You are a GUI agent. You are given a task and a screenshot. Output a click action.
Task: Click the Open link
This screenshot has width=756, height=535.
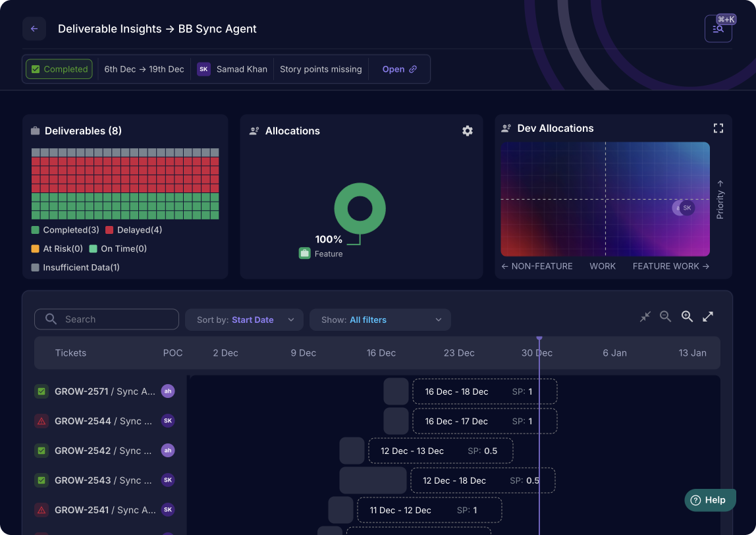coord(400,69)
